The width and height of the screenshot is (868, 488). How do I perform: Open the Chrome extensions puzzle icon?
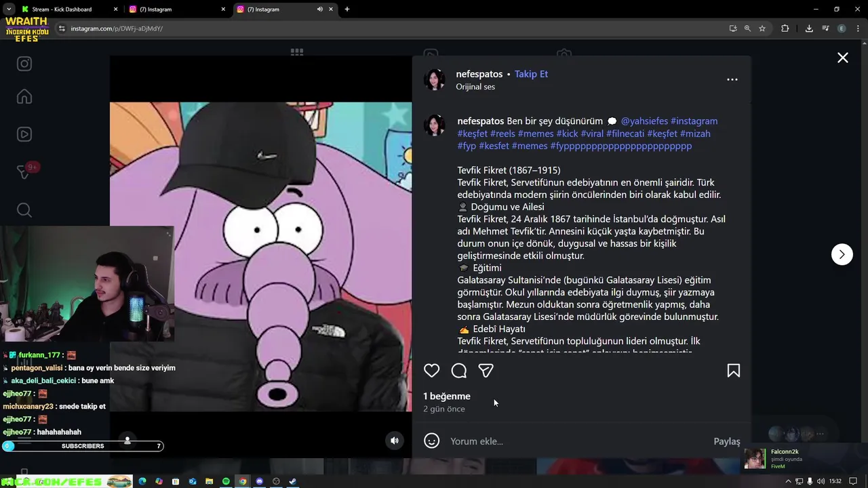click(785, 28)
